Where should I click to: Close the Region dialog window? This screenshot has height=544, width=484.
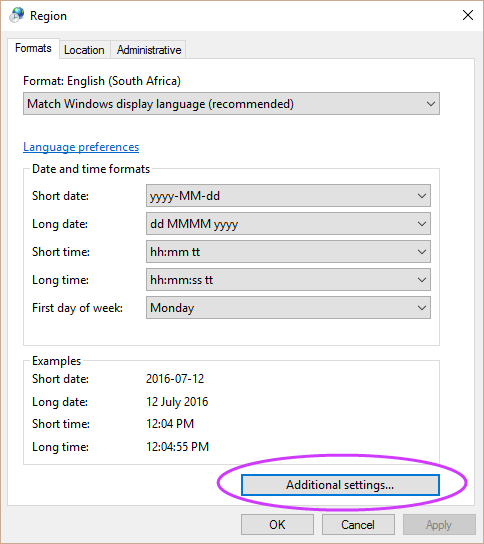(468, 15)
